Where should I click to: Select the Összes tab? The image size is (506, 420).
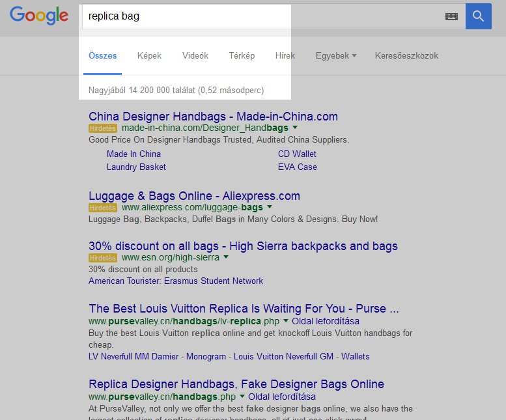pyautogui.click(x=103, y=55)
